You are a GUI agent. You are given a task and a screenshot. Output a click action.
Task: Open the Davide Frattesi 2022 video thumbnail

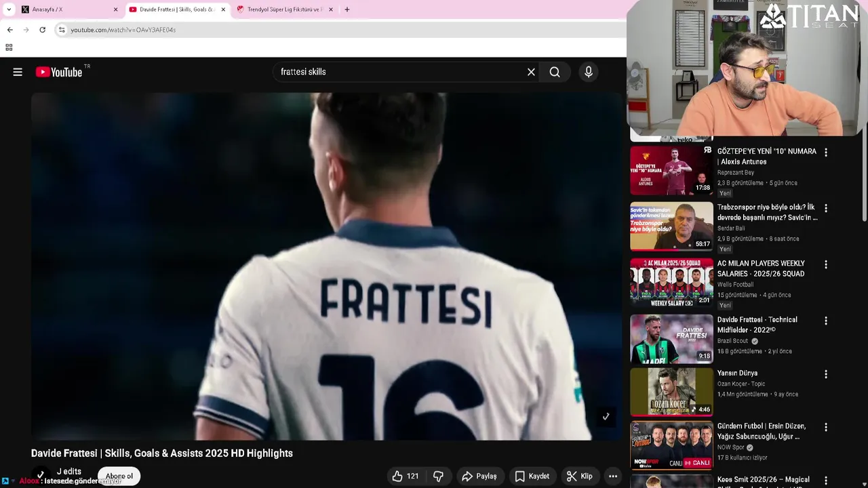671,339
